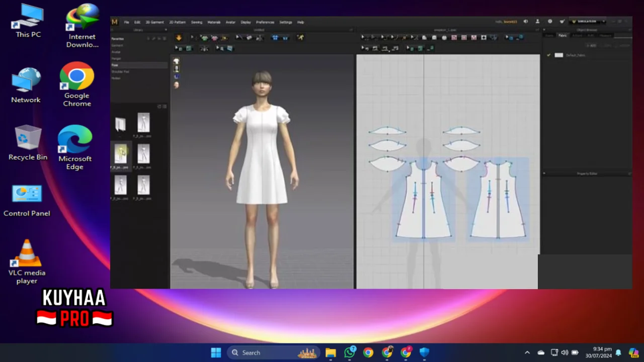Screen dimensions: 644x362
Task: Click the blue icon in 3D view sidebar
Action: [176, 76]
